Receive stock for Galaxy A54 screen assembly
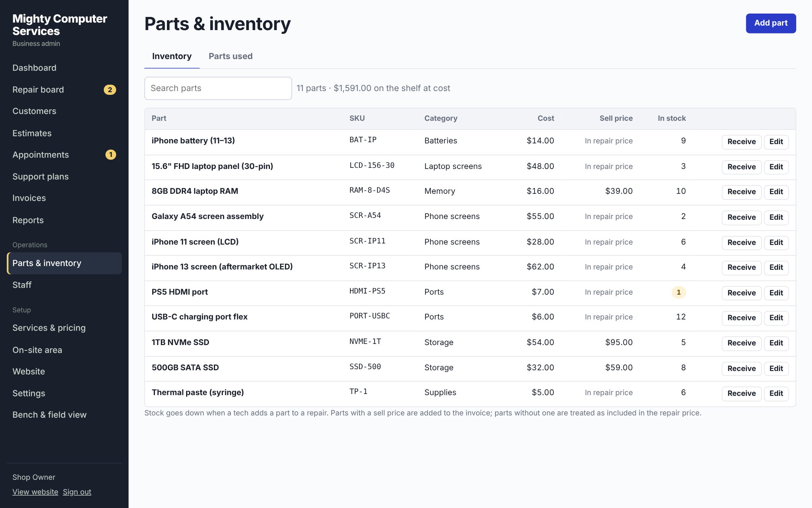 click(x=741, y=217)
